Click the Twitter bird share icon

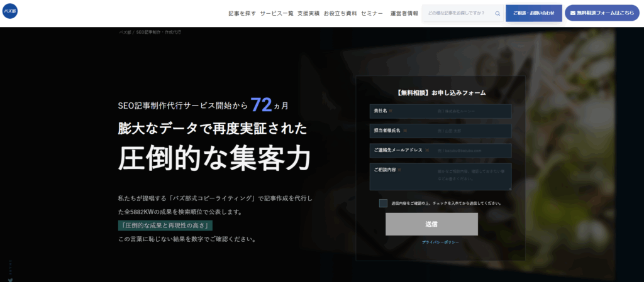(10, 280)
